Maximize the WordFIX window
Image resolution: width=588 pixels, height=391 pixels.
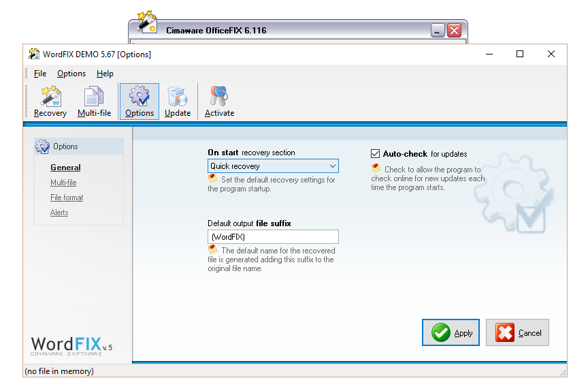520,54
